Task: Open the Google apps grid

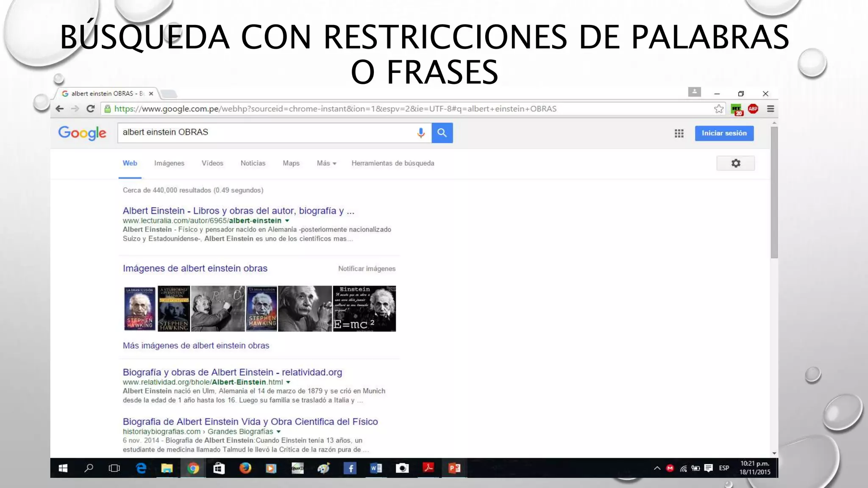Action: point(679,133)
